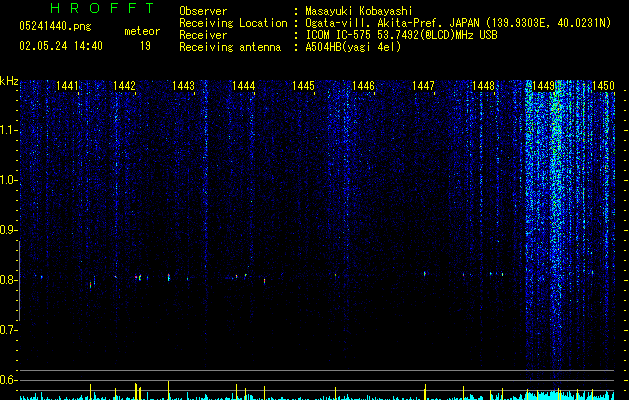Click the meteor count 19
The width and height of the screenshot is (629, 400).
click(x=145, y=46)
